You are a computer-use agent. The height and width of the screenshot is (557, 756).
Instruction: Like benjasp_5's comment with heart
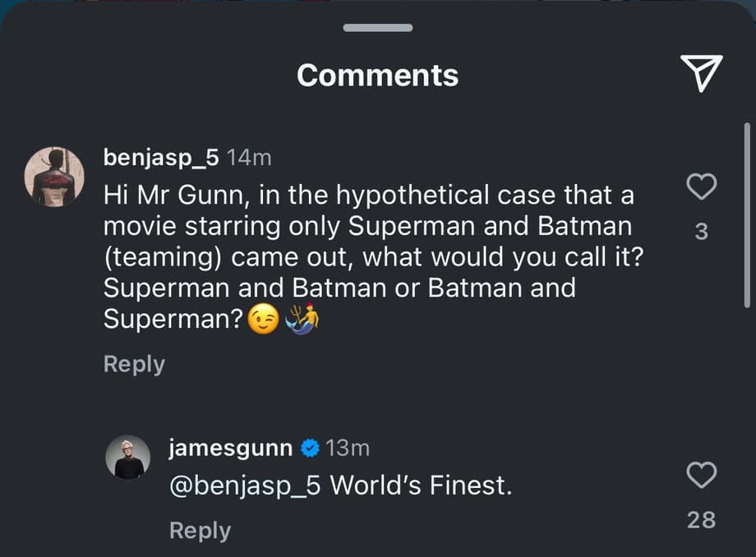701,188
